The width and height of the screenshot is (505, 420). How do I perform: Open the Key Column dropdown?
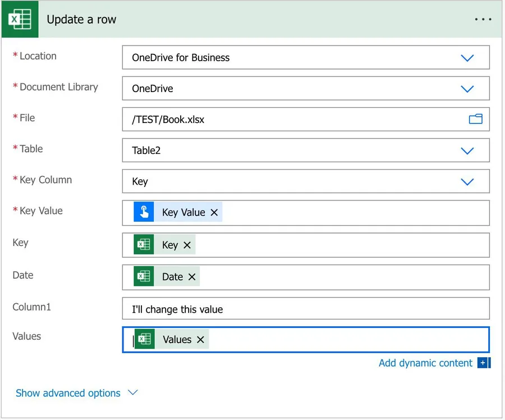coord(467,182)
